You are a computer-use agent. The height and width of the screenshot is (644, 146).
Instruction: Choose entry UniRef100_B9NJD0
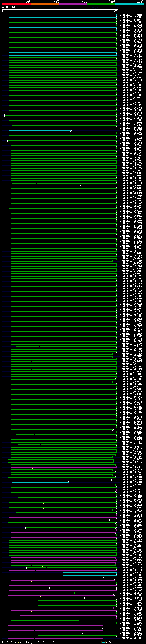coord(131,482)
